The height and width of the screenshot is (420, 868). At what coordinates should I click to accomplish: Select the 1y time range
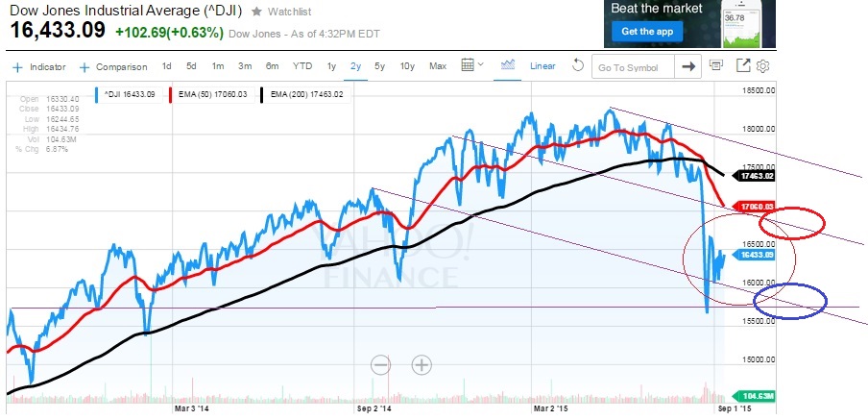331,66
